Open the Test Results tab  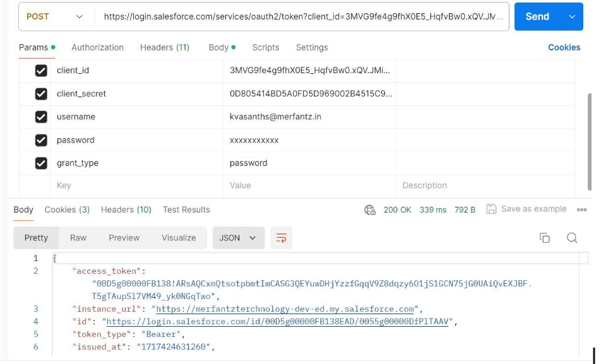[186, 210]
